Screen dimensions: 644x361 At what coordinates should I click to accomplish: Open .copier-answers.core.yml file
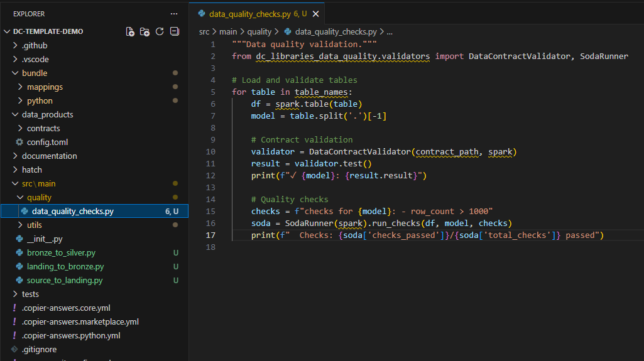click(66, 308)
